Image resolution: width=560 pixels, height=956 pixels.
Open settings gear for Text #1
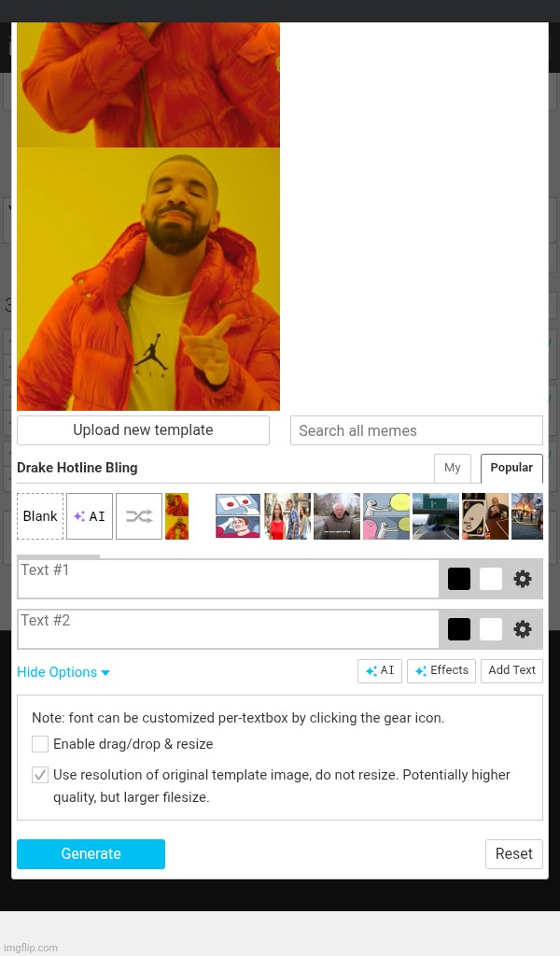pos(523,579)
